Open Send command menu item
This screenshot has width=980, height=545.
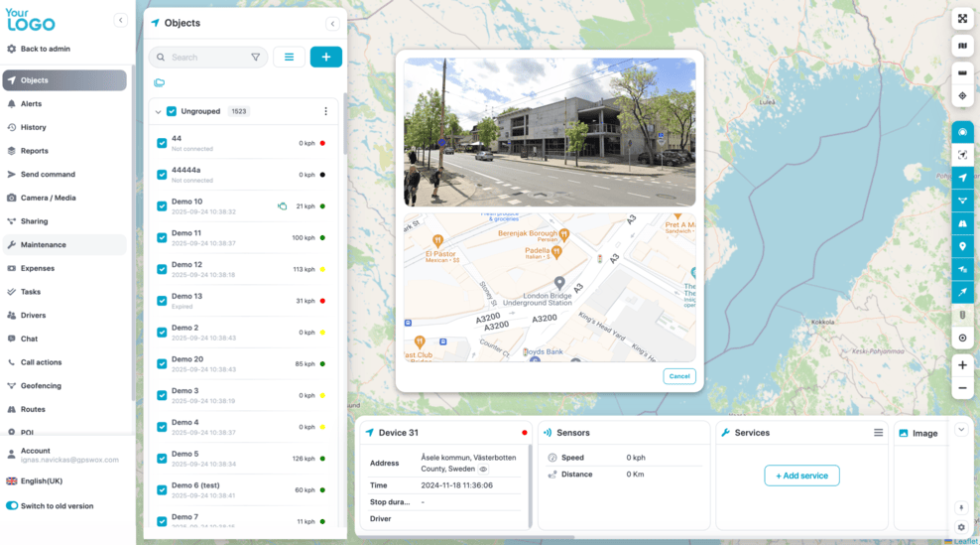[x=64, y=174]
